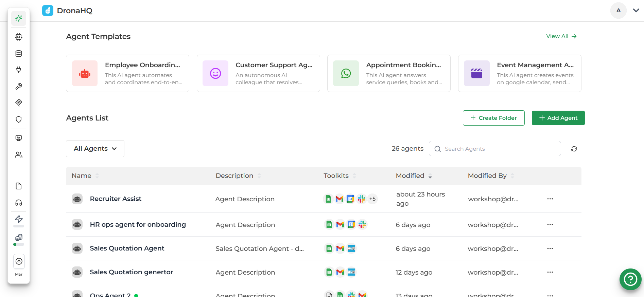Click '12 days ago' modified cell

414,272
